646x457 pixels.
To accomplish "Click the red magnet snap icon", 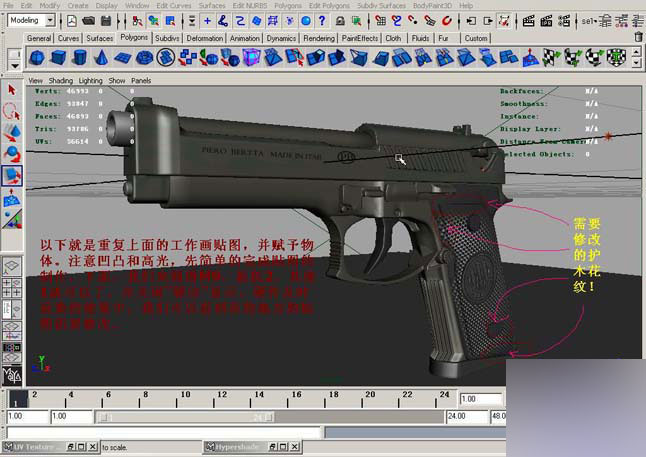I will 446,21.
